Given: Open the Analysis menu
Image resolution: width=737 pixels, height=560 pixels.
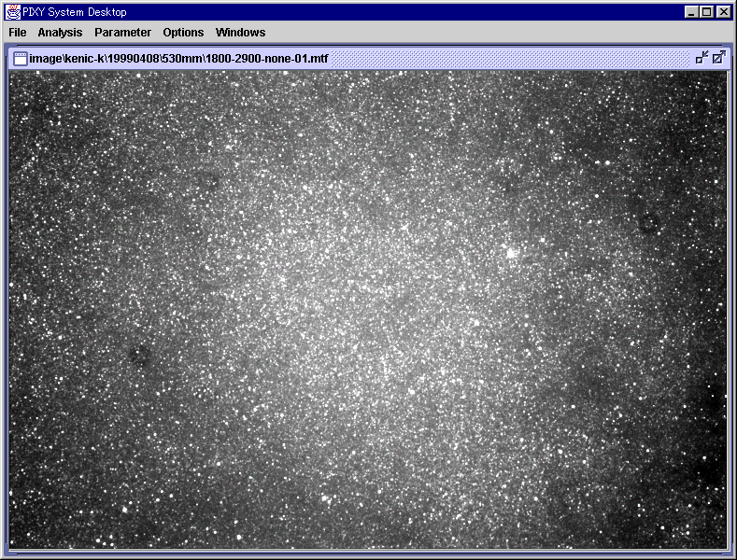Looking at the screenshot, I should click(60, 33).
